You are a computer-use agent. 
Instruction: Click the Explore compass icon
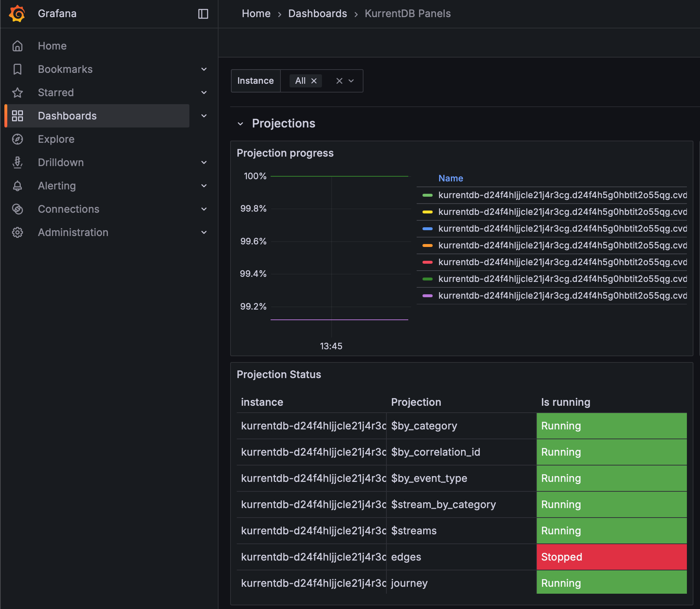(17, 139)
